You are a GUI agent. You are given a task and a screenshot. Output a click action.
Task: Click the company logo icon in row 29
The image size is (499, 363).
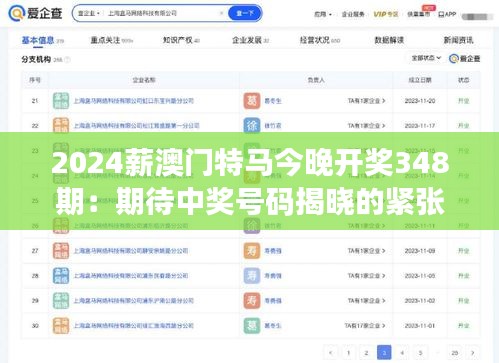[61, 301]
